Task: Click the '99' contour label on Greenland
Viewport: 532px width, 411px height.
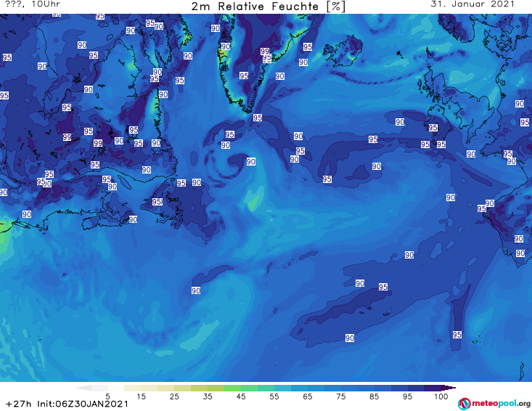Action: (265, 52)
